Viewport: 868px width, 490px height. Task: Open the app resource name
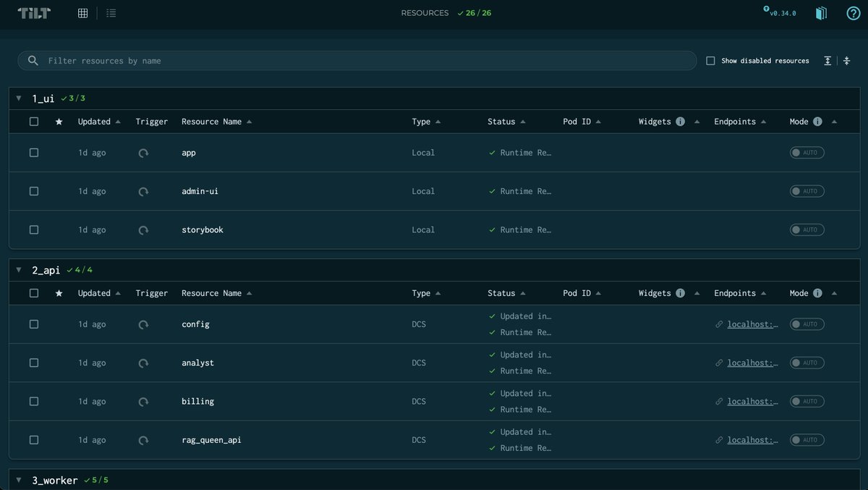coord(189,153)
